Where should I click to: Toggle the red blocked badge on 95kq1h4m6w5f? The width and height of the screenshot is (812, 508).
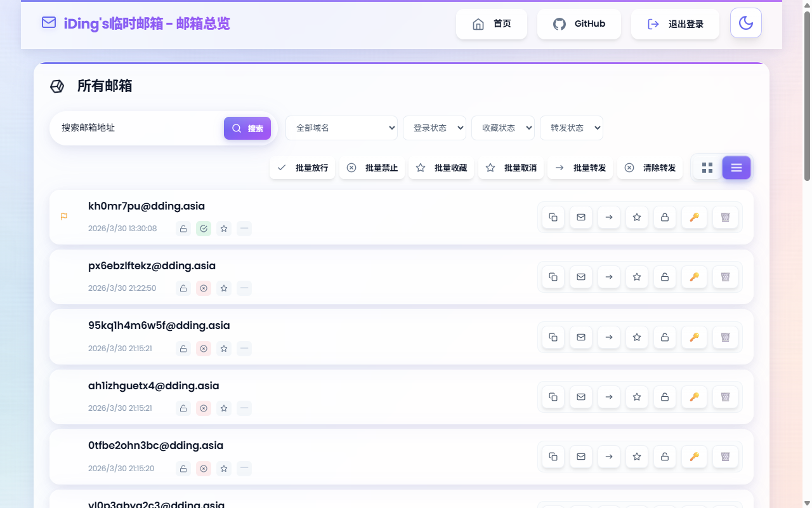[203, 348]
